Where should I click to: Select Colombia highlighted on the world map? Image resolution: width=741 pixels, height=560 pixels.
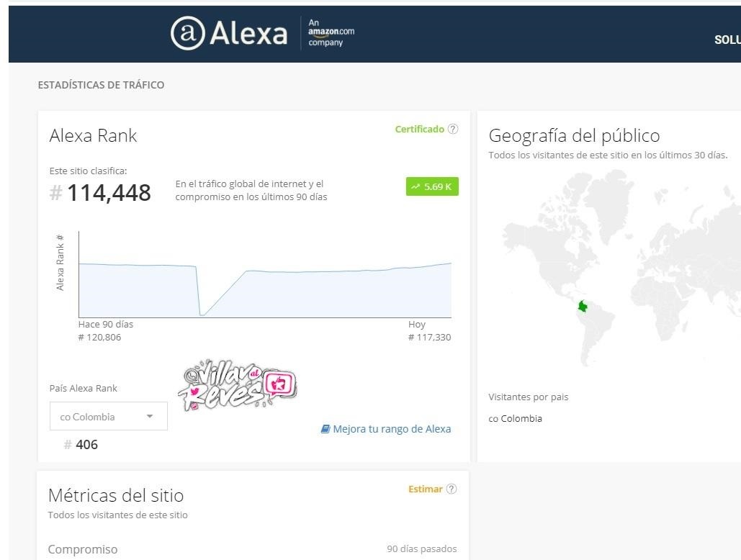pos(583,307)
